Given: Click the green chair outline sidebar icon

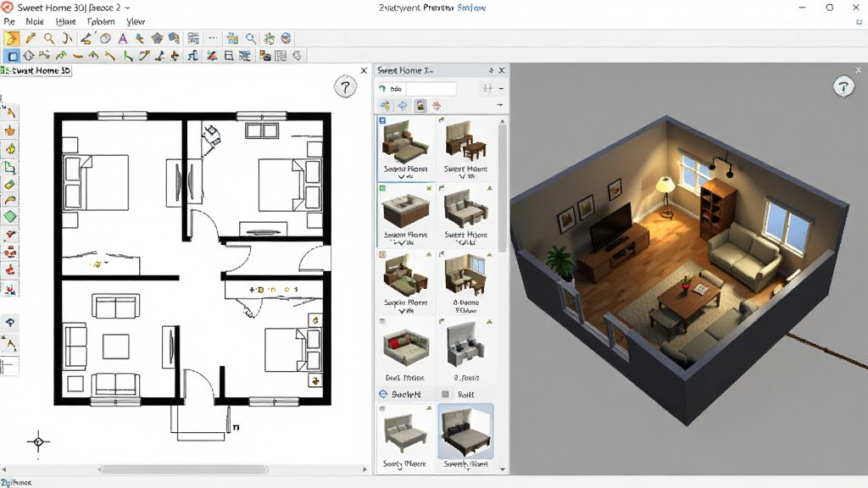Looking at the screenshot, I should click(10, 168).
